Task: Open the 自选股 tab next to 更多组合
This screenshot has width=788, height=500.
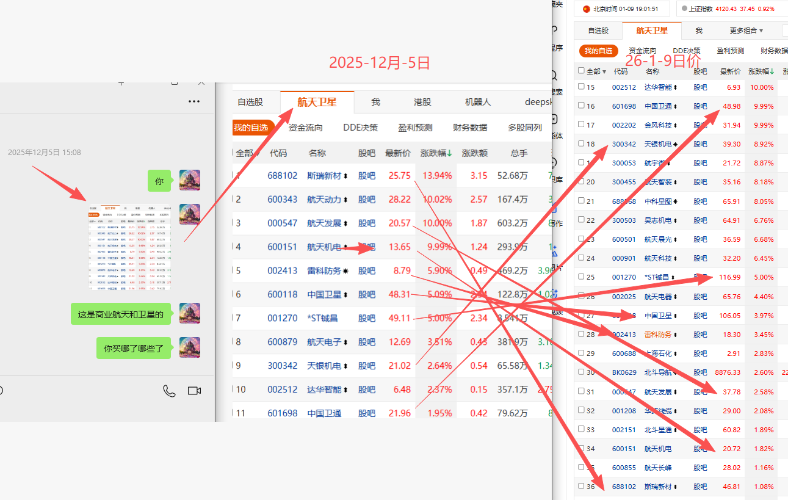Action: pyautogui.click(x=598, y=31)
